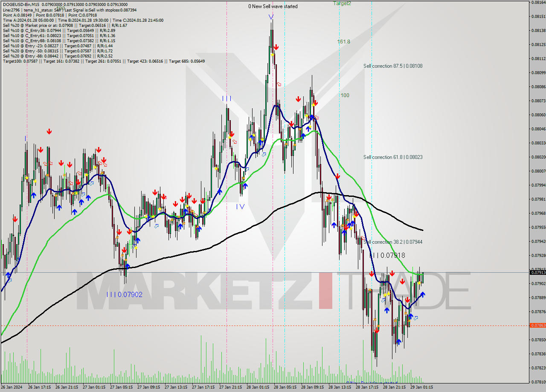Click the 0.08033 price axis label
The image size is (546, 392).
point(539,143)
